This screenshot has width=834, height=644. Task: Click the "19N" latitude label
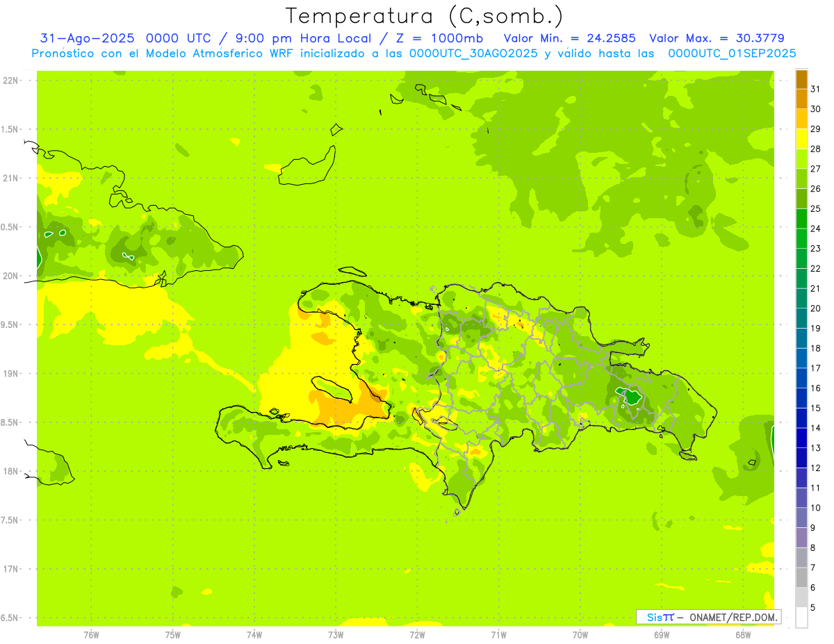[10, 373]
